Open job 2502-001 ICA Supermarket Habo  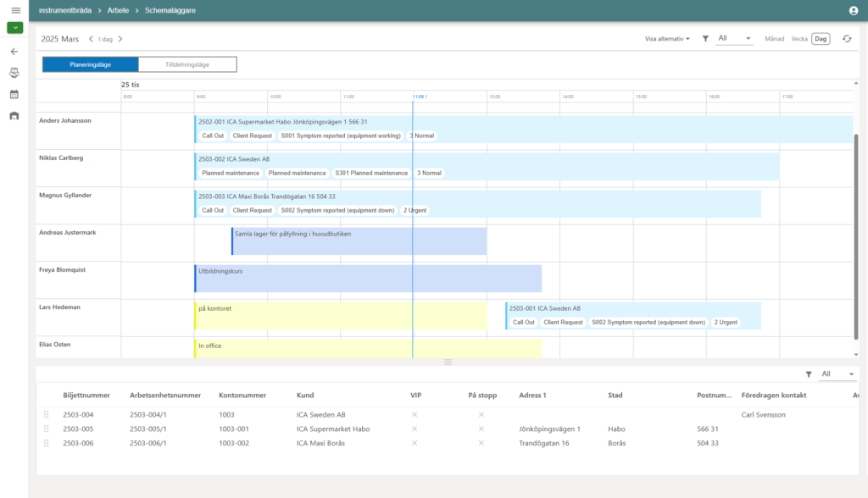[x=523, y=129]
